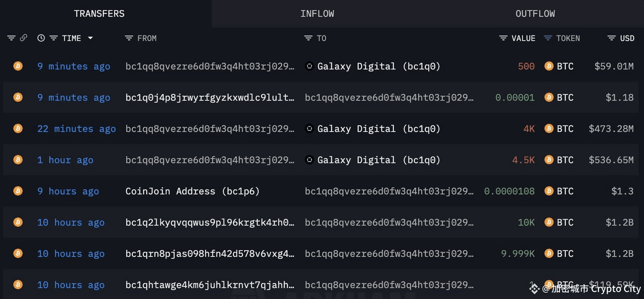Switch to the OUTFLOW tab

pyautogui.click(x=535, y=14)
